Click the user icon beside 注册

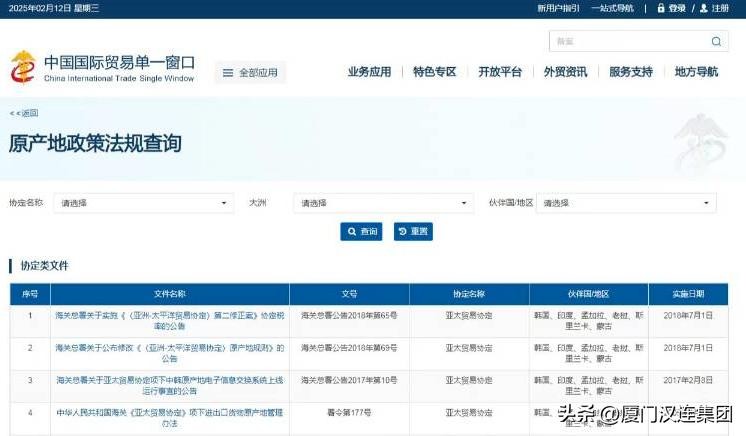click(703, 8)
